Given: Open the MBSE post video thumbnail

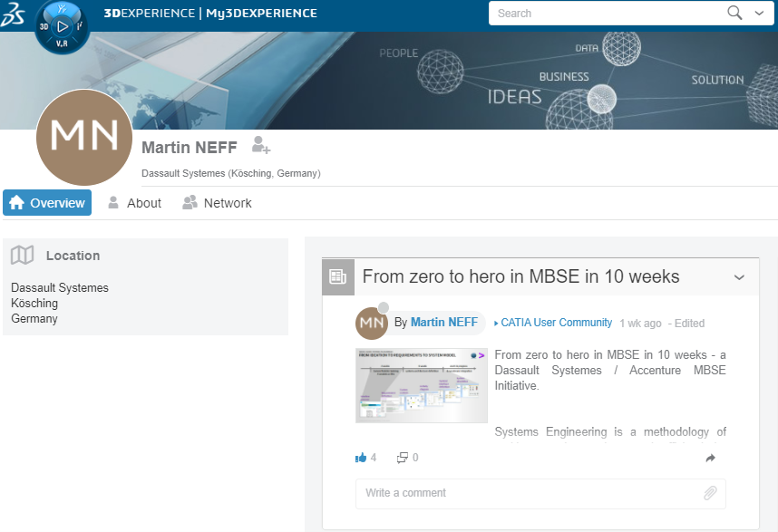Looking at the screenshot, I should pos(421,384).
